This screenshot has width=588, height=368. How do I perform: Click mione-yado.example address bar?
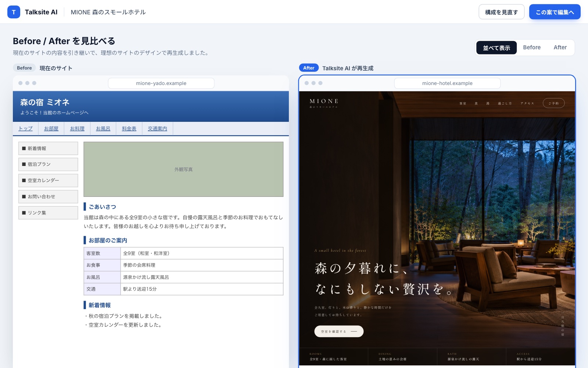161,83
